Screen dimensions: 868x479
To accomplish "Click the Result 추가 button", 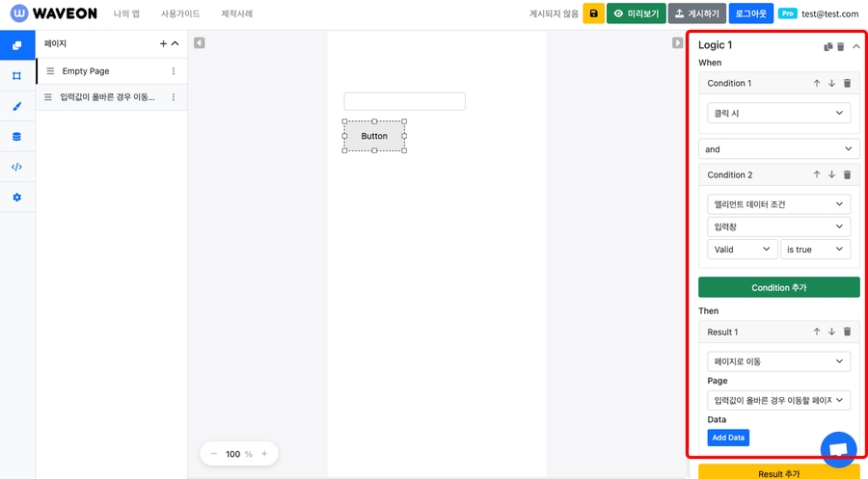I will coord(779,473).
